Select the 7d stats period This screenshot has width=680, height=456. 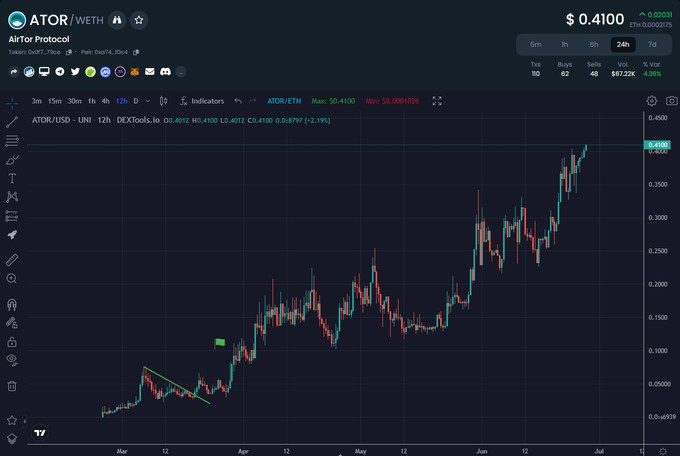click(x=652, y=44)
